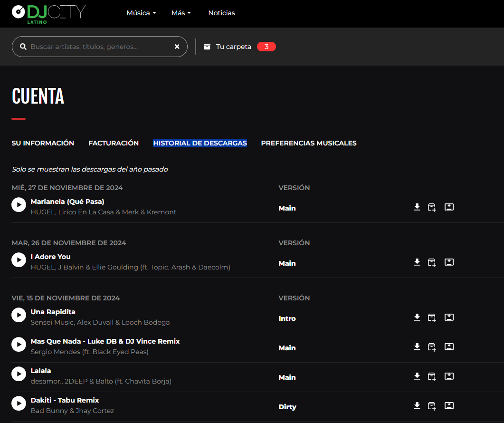Select the Historial de Descargas tab
This screenshot has height=423, width=504.
(x=200, y=143)
